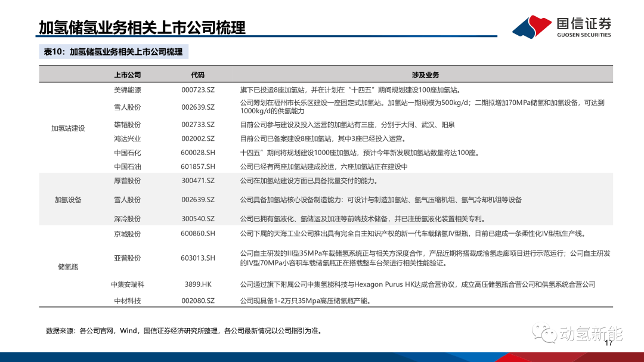This screenshot has height=362, width=644.
Task: Click the description starting 旗下已投运8座加氢站
Action: coord(352,91)
